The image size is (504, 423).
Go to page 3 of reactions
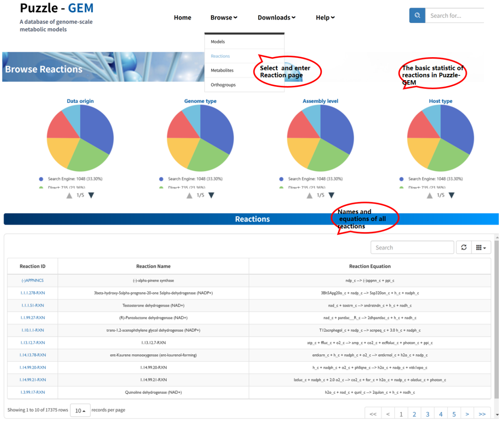(427, 414)
